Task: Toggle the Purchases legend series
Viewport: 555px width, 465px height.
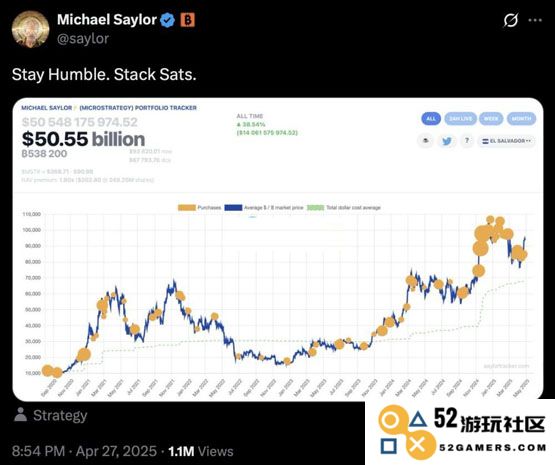Action: pos(199,207)
